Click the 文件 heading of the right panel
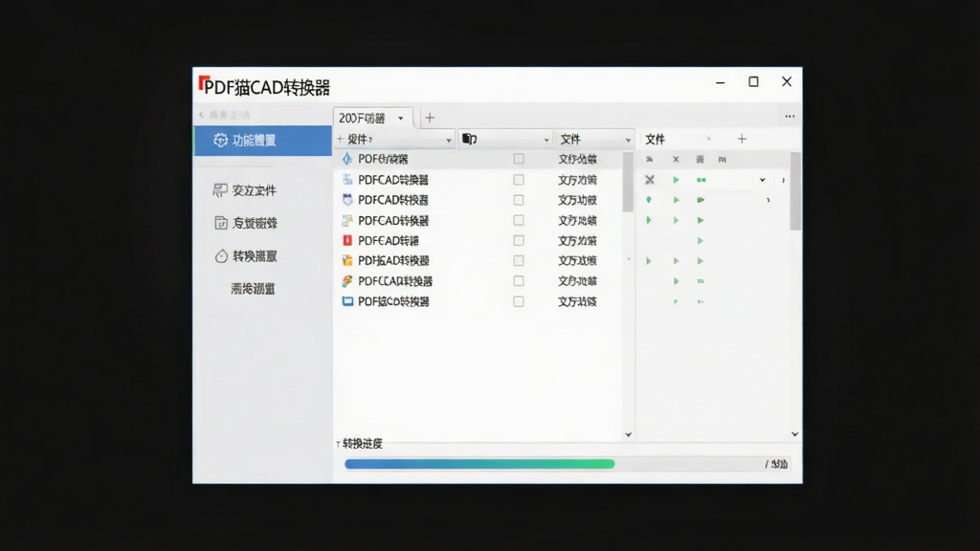 point(655,139)
